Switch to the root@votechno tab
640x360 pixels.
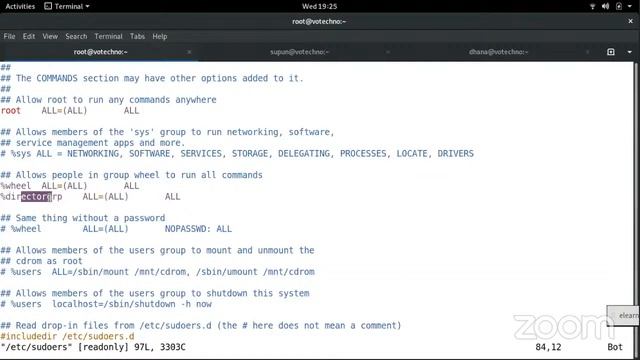point(100,52)
